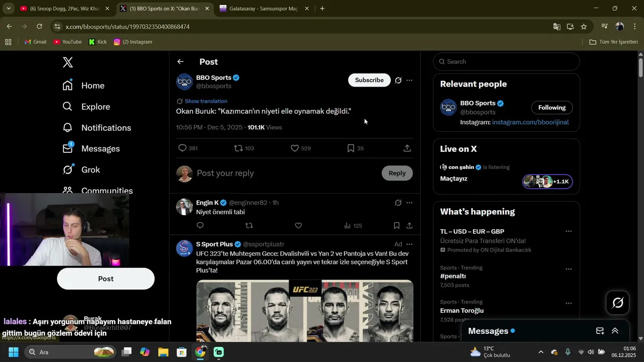Open Tüm Yer İşaretleri folder
The height and width of the screenshot is (362, 644).
(613, 42)
